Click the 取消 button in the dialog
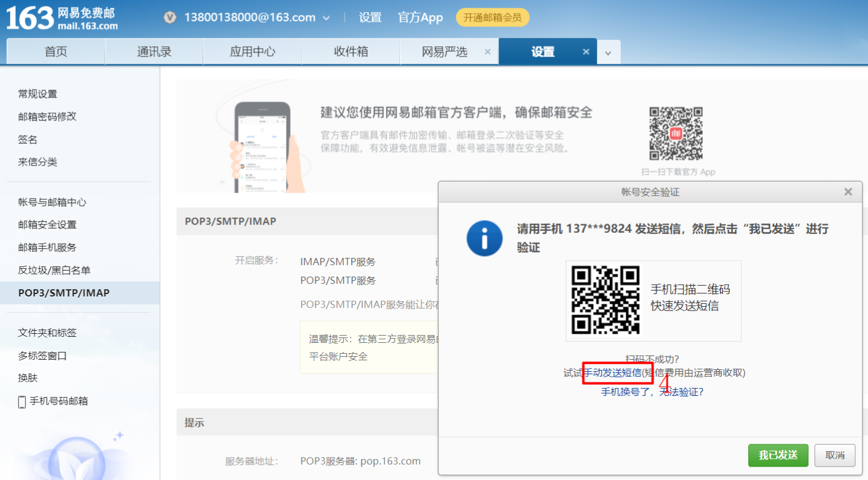The image size is (868, 480). click(x=835, y=455)
